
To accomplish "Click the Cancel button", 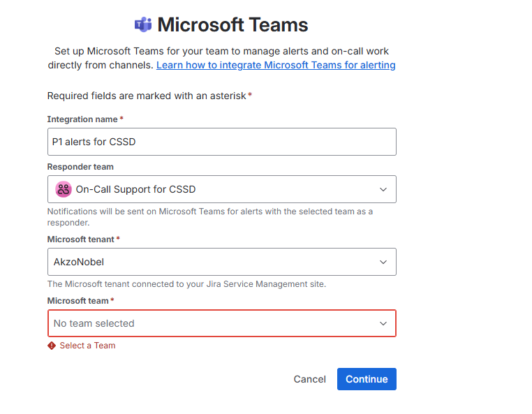I will point(309,379).
